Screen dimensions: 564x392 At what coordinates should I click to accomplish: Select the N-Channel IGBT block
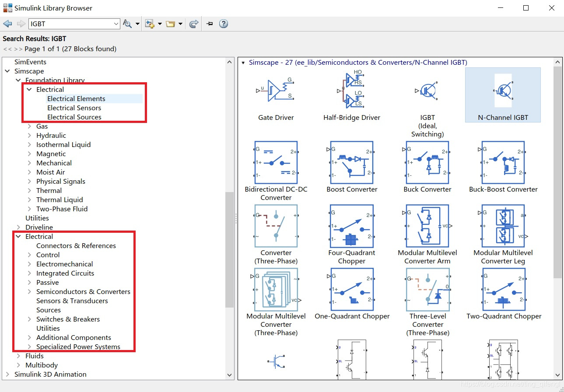click(x=503, y=95)
